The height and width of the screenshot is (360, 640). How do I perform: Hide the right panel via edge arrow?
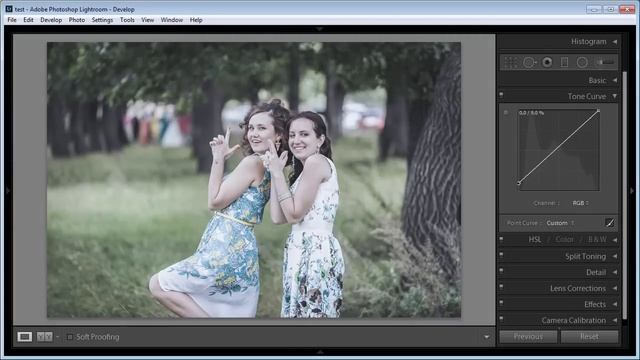pos(632,190)
